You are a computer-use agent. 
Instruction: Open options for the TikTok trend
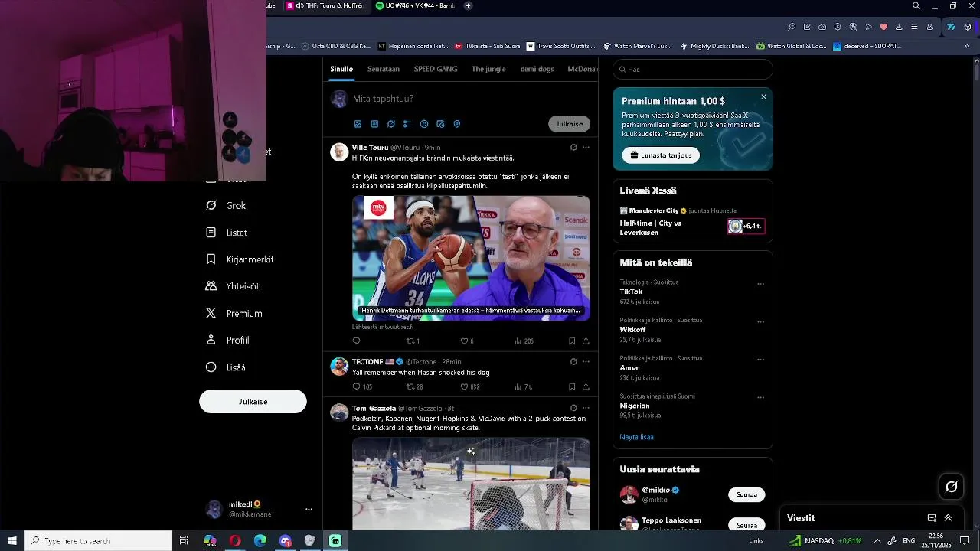point(760,284)
